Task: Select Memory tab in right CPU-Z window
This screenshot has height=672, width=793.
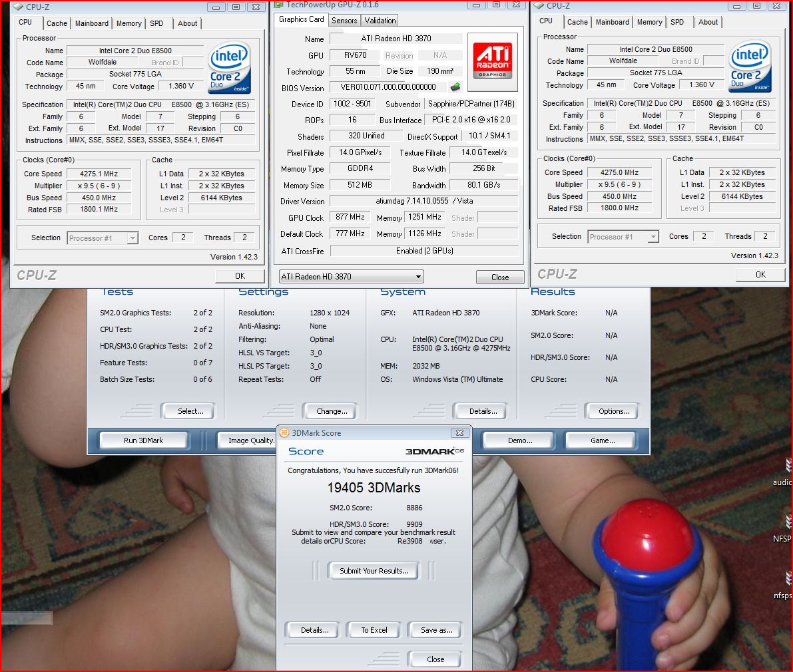Action: tap(649, 22)
